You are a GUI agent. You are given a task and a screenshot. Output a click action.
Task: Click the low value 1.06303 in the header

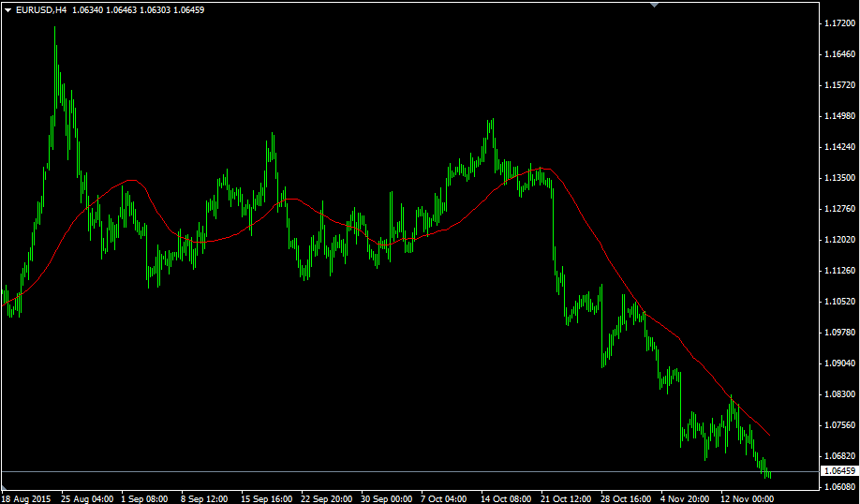point(155,10)
